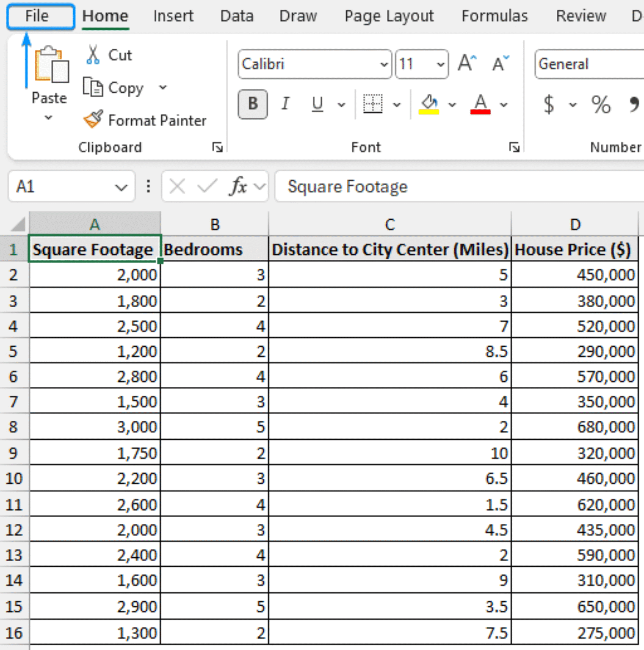This screenshot has width=644, height=650.
Task: Select column B header
Action: point(215,223)
